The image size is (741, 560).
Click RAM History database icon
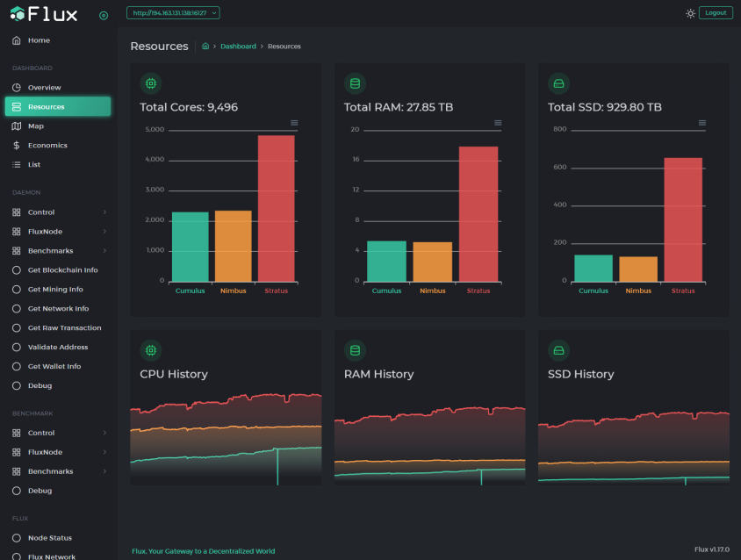click(355, 350)
